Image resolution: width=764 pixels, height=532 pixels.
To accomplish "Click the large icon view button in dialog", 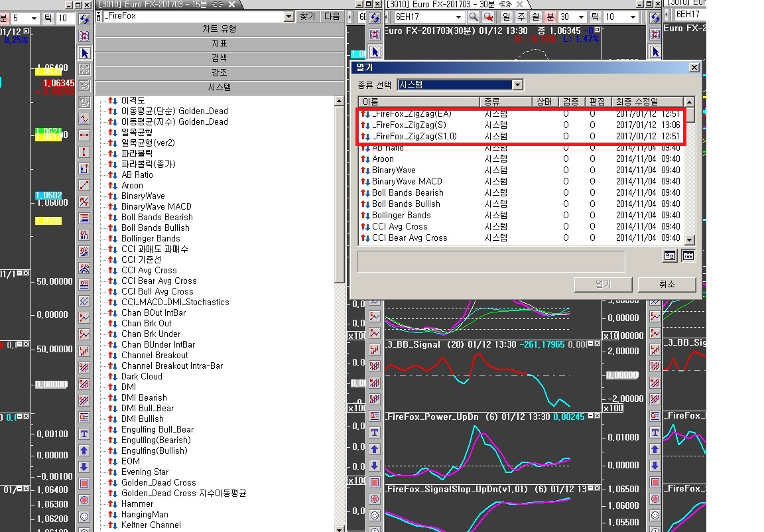I will [x=670, y=255].
